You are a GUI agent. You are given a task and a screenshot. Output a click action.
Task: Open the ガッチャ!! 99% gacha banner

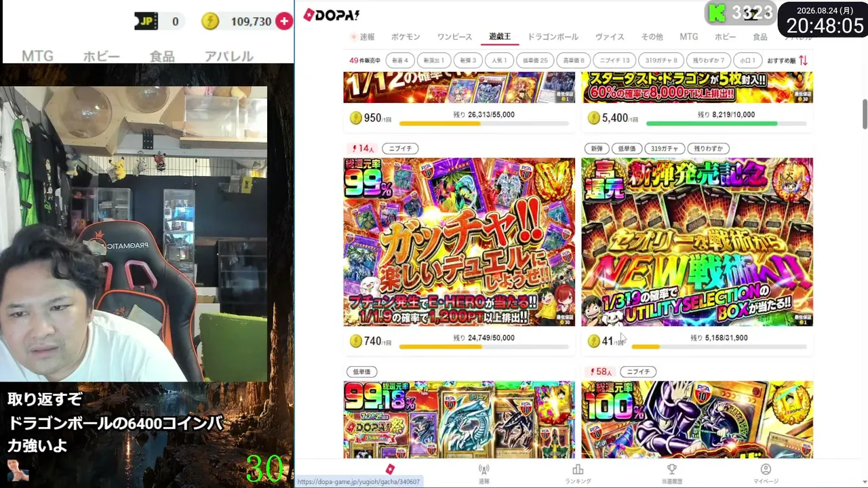point(459,242)
